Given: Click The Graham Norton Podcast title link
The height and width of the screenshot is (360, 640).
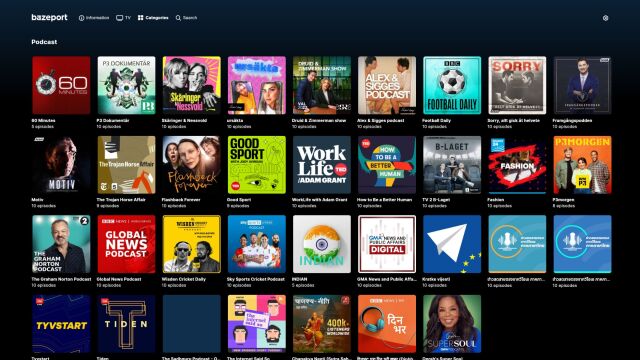Looking at the screenshot, I should (x=61, y=279).
